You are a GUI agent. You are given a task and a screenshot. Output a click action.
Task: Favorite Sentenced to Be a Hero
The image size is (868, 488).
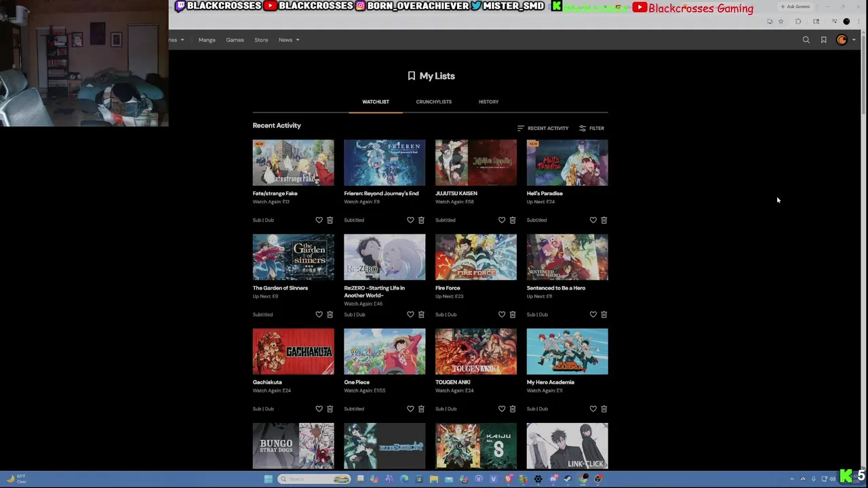coord(593,314)
